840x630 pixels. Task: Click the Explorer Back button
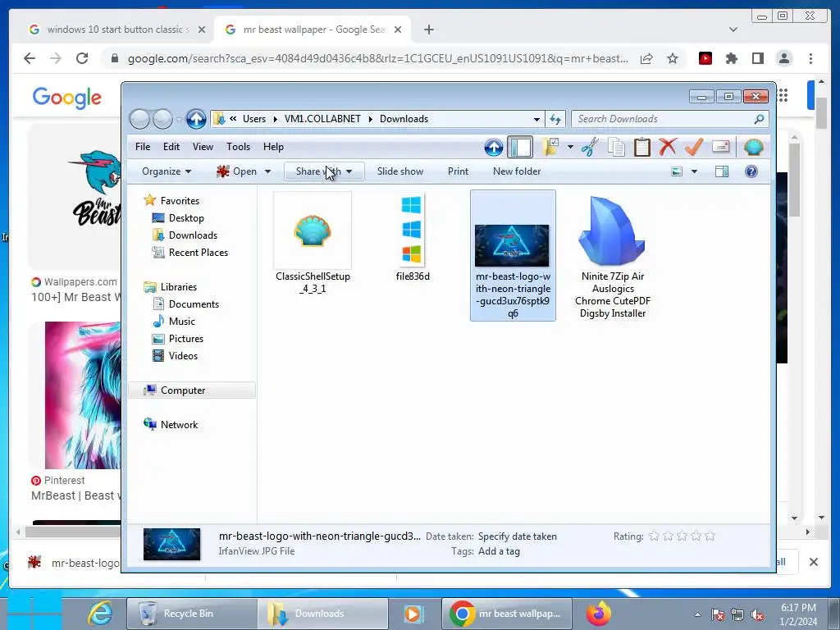(x=139, y=119)
